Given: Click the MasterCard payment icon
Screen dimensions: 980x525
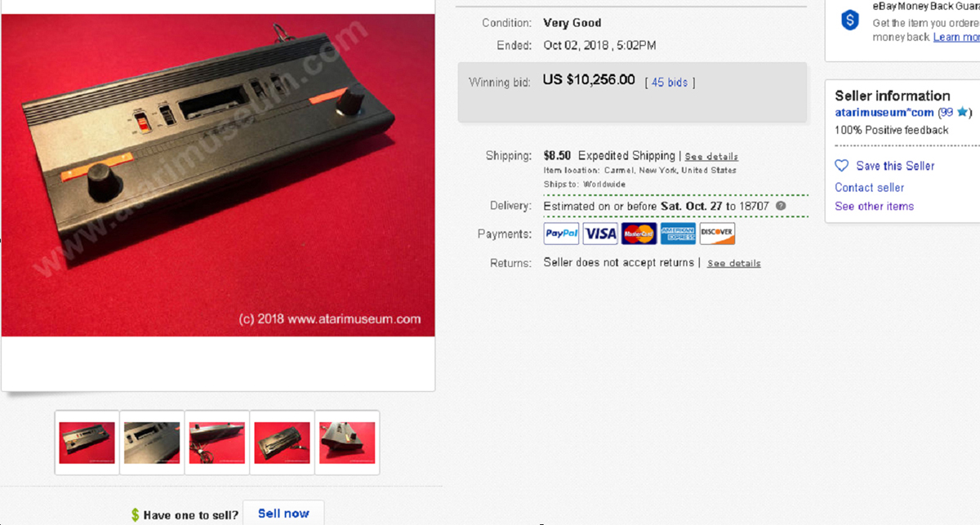Looking at the screenshot, I should (x=639, y=234).
